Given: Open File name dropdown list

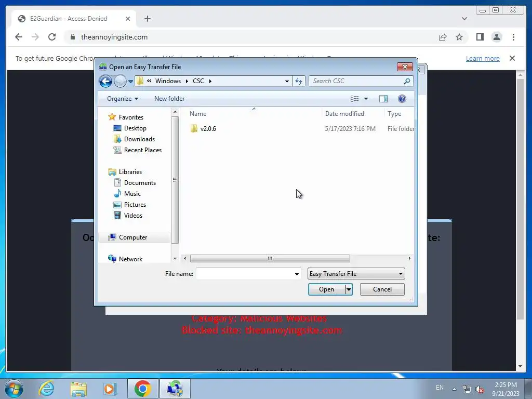Looking at the screenshot, I should 297,274.
